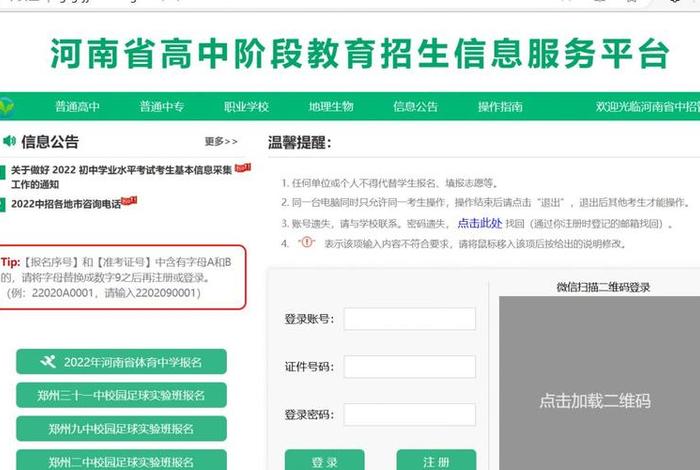Focus the 登录密码 input field
The height and width of the screenshot is (470, 700).
point(409,414)
